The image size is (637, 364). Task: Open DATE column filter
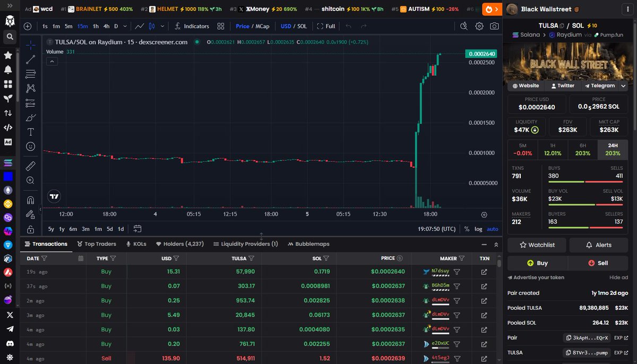click(x=44, y=258)
